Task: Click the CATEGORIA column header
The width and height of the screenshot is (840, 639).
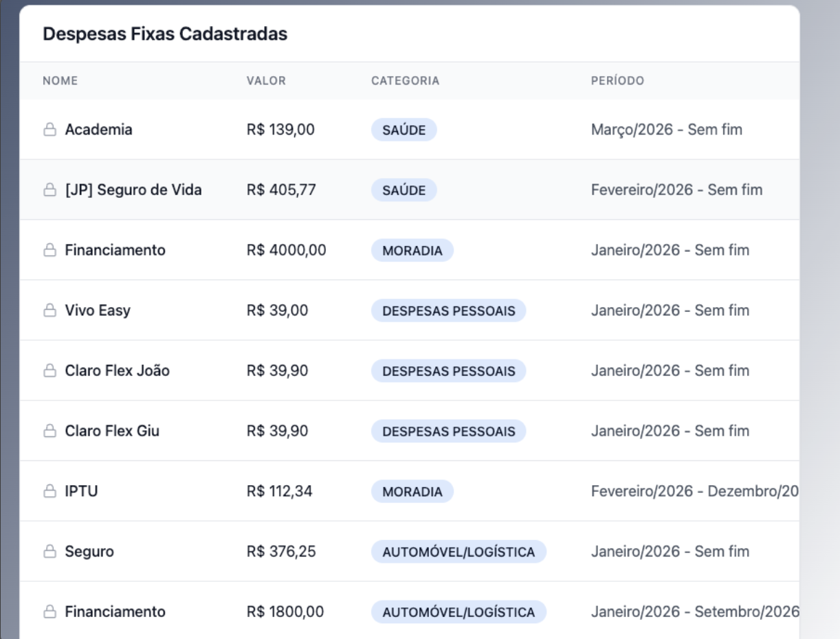Action: coord(405,81)
